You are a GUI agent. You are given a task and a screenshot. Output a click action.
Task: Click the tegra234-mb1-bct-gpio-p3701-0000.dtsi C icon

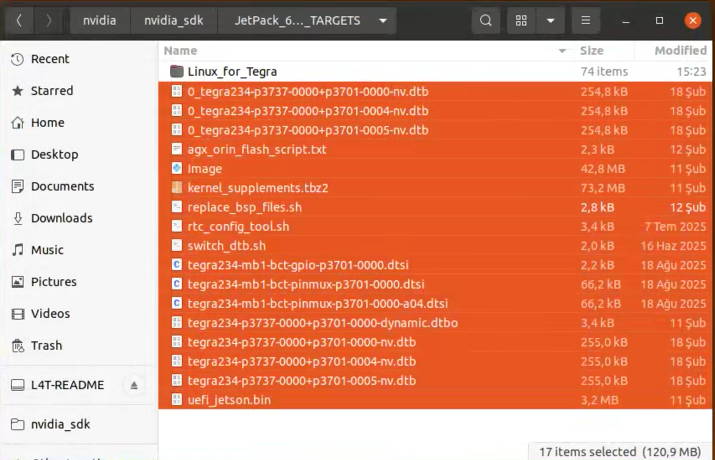[x=176, y=264]
